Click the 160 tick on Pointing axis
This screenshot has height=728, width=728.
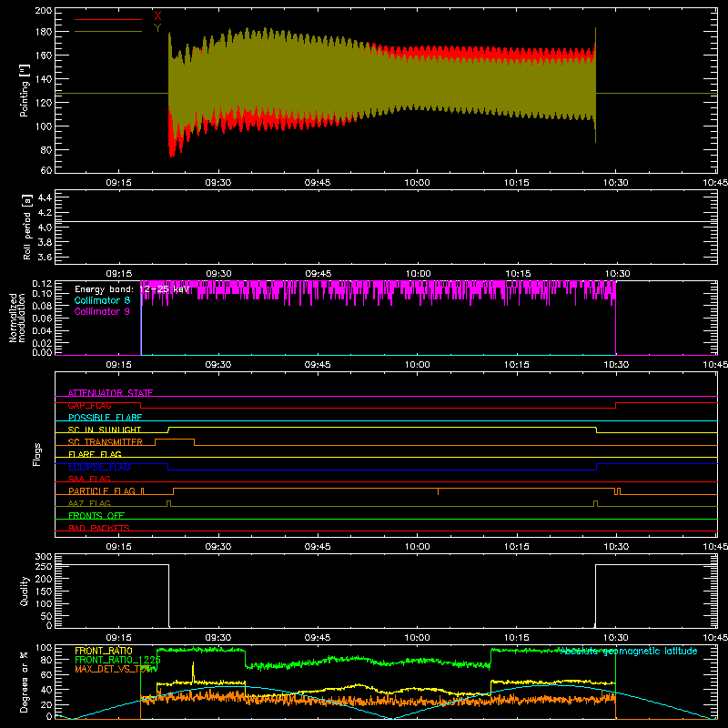click(43, 56)
